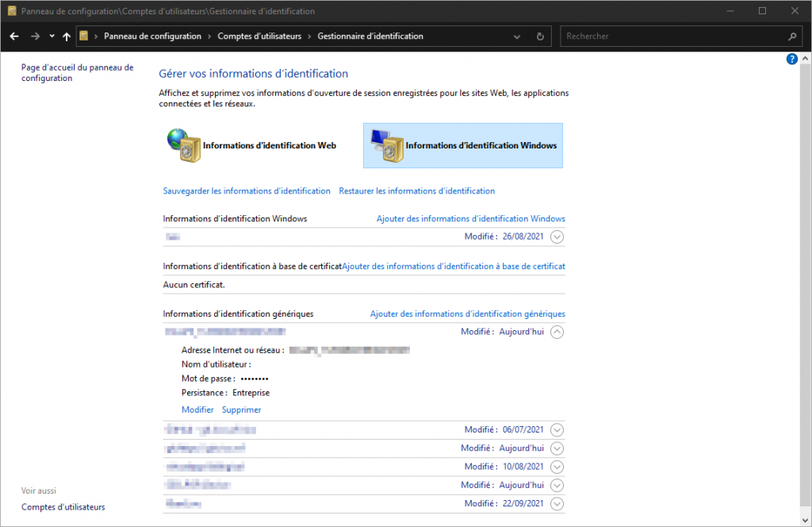812x527 pixels.
Task: Add certificate-based credentials link
Action: (454, 267)
